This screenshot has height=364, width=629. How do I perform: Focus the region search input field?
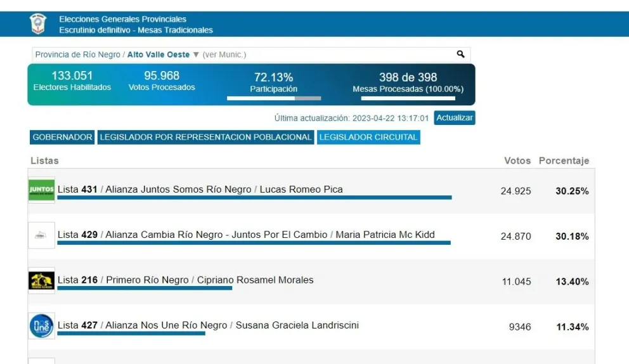251,55
